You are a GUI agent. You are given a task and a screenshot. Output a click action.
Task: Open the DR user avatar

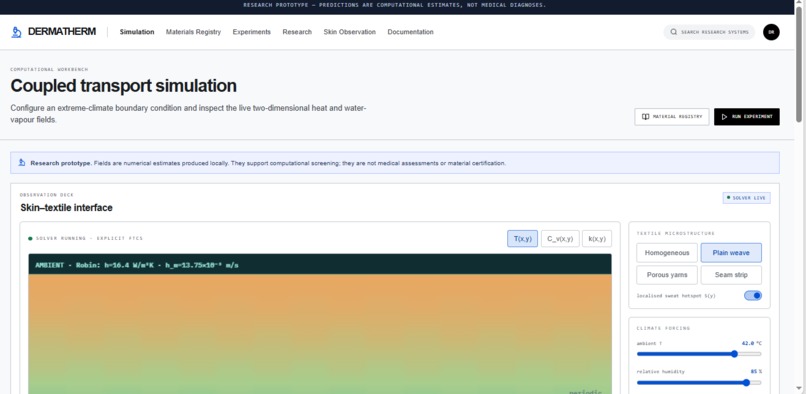(771, 32)
